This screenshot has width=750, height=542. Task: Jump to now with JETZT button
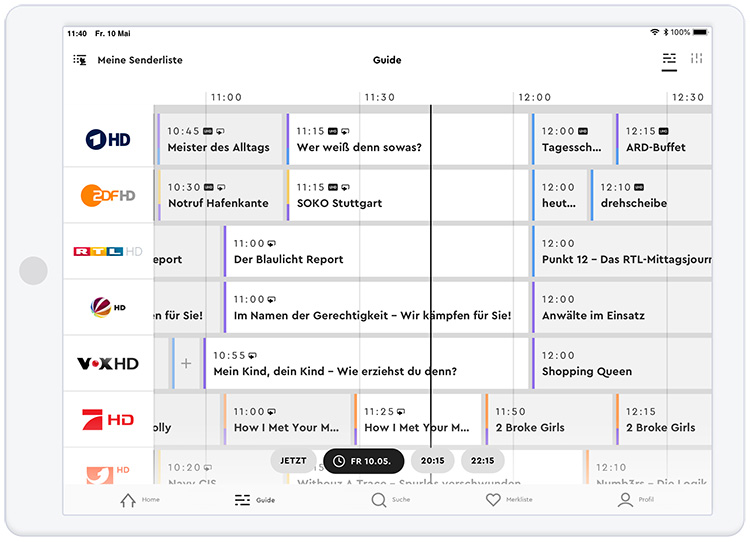tap(293, 461)
